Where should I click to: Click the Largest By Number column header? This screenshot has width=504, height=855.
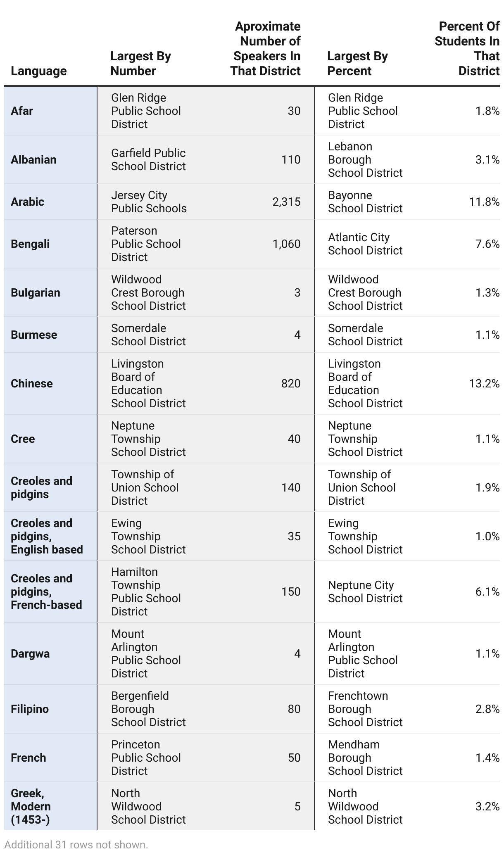[x=140, y=63]
